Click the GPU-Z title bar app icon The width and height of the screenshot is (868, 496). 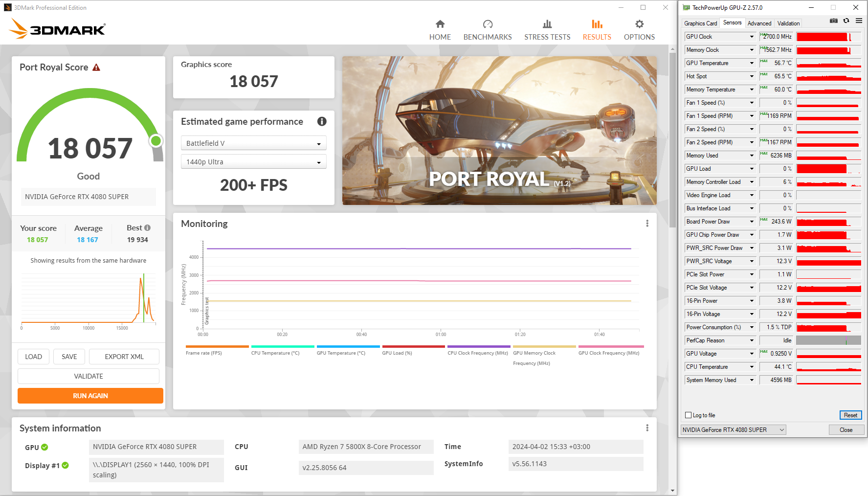686,7
